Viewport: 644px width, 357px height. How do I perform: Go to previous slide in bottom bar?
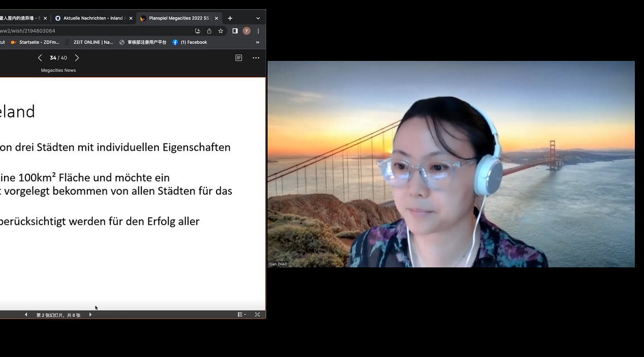[x=26, y=315]
